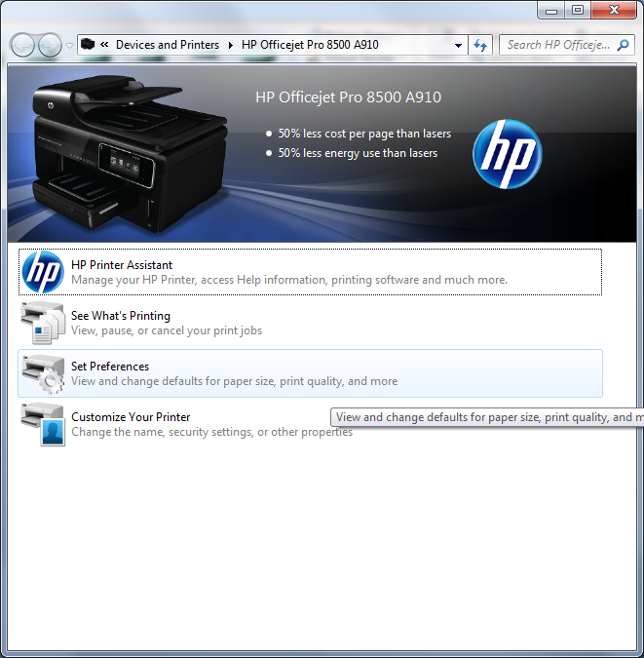Close the printer window
The width and height of the screenshot is (644, 658).
coord(614,10)
